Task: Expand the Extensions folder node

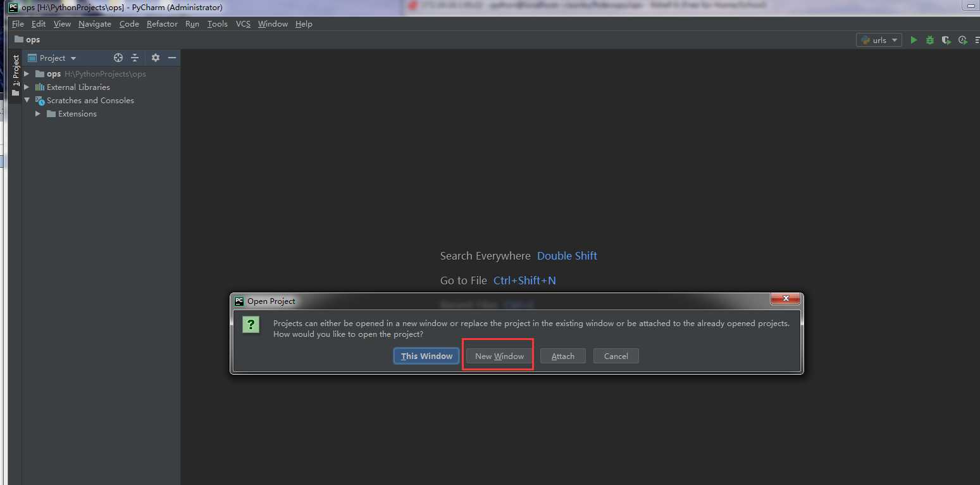Action: [x=38, y=113]
